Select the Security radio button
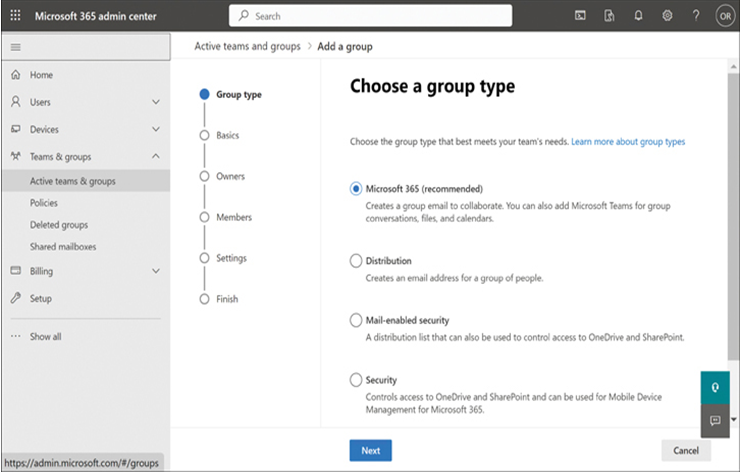This screenshot has width=741, height=473. coord(356,379)
